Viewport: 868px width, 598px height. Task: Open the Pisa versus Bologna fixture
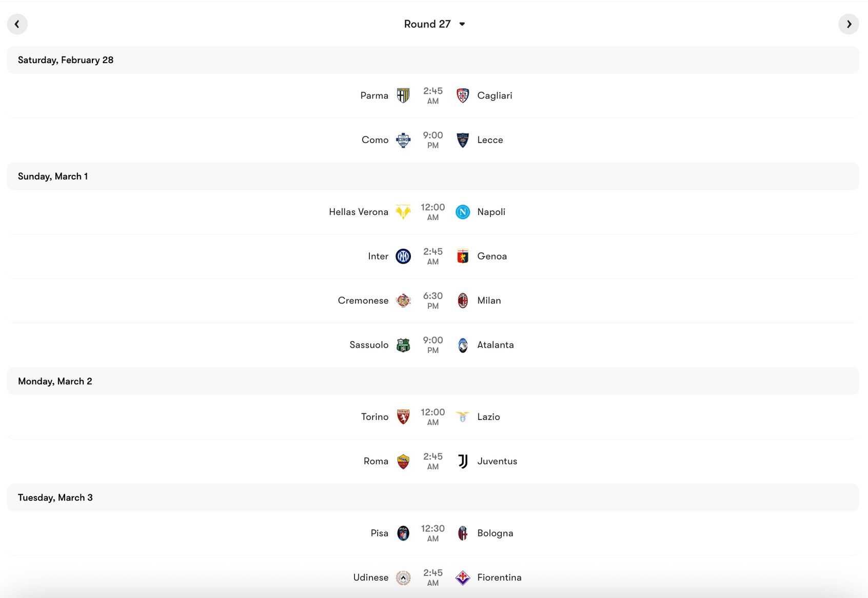(x=434, y=532)
